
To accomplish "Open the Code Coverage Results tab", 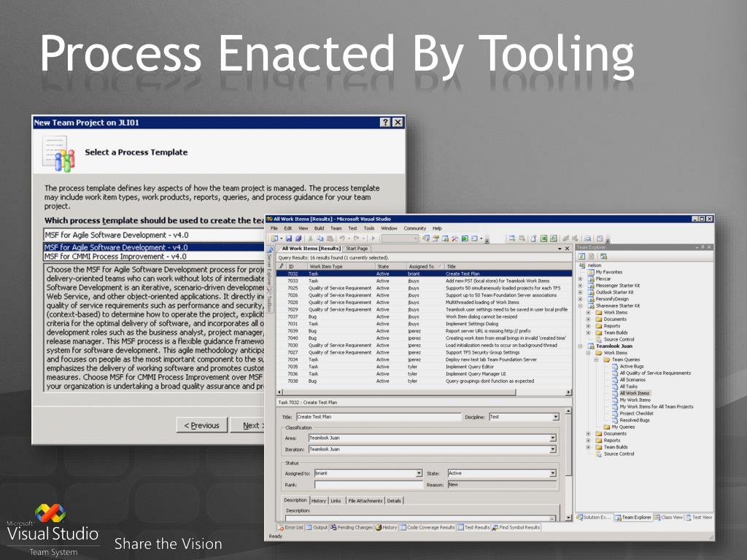I will tap(427, 528).
